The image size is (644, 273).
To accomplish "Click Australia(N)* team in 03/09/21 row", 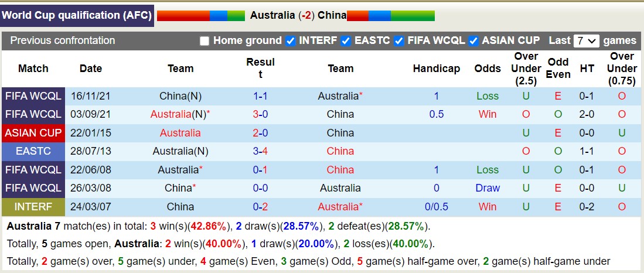I will click(x=180, y=115).
